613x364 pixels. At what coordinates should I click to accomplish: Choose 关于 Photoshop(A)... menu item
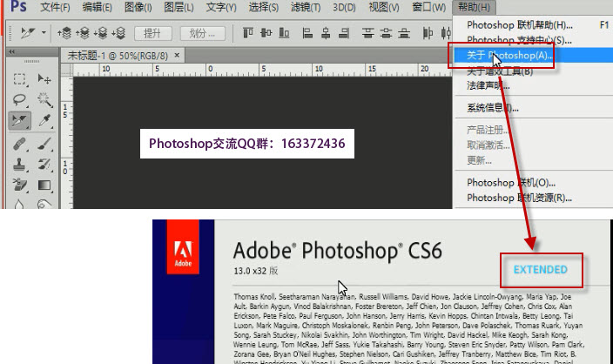[x=533, y=55]
